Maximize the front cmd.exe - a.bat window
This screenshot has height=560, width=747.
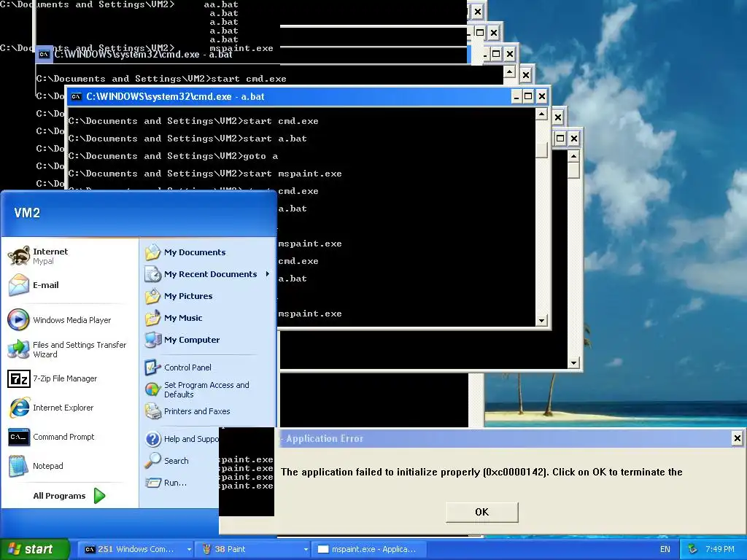click(528, 97)
